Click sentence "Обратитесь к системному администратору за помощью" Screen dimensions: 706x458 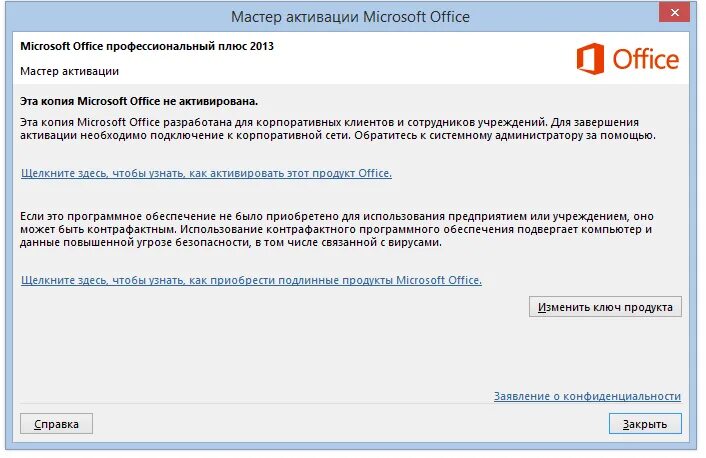[505, 135]
